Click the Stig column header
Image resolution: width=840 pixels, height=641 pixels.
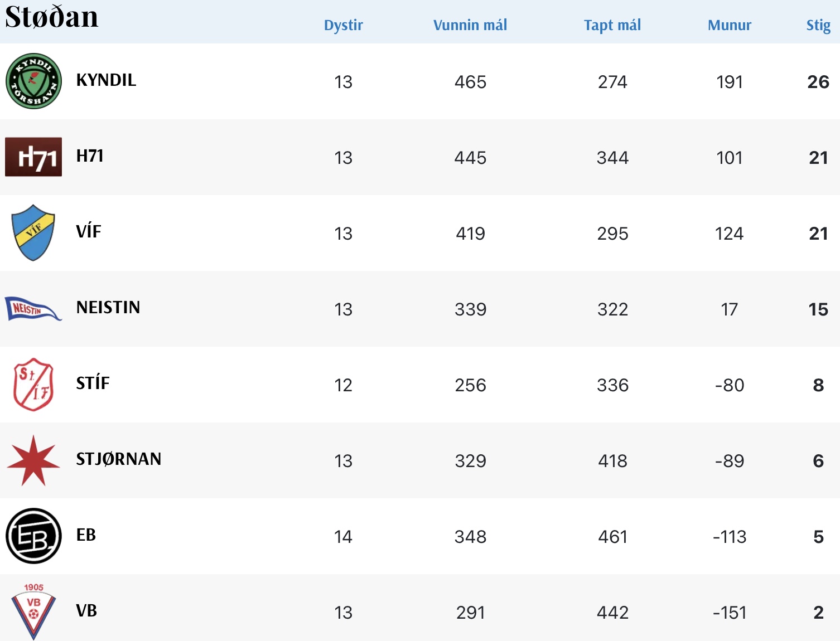(818, 25)
